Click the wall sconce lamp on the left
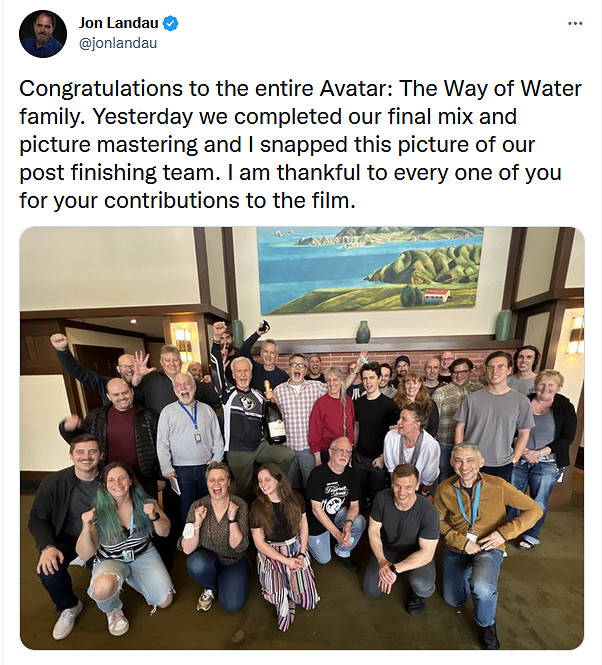The image size is (602, 665). (183, 339)
